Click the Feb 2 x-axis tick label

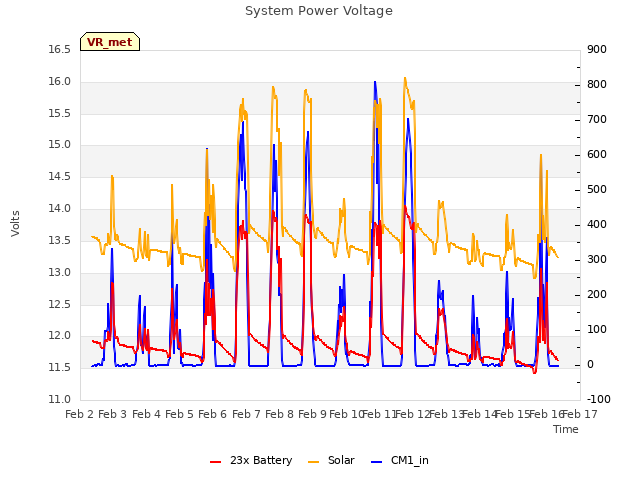click(79, 414)
